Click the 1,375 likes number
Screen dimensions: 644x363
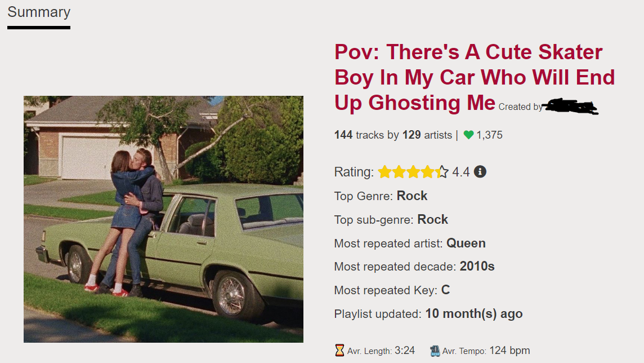coord(489,135)
